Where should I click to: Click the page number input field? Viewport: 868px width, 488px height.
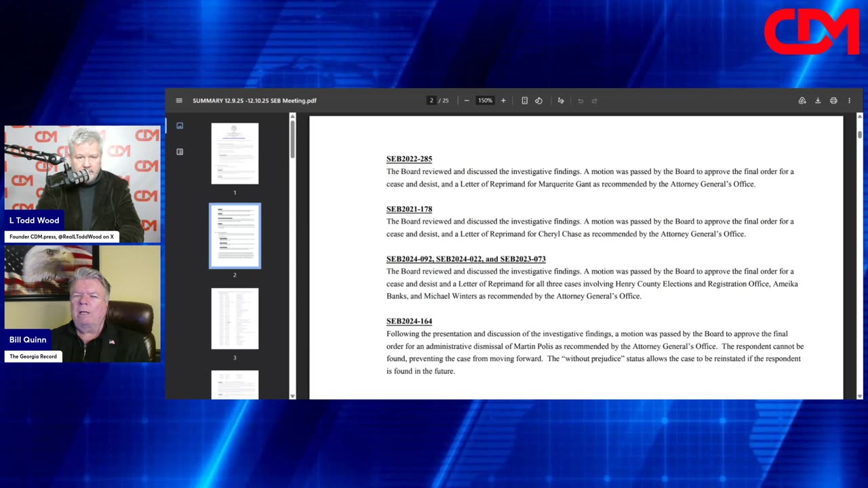(431, 100)
